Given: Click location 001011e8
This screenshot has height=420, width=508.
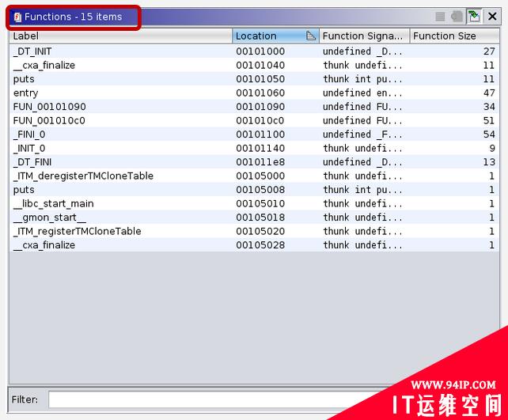Looking at the screenshot, I should tap(260, 162).
